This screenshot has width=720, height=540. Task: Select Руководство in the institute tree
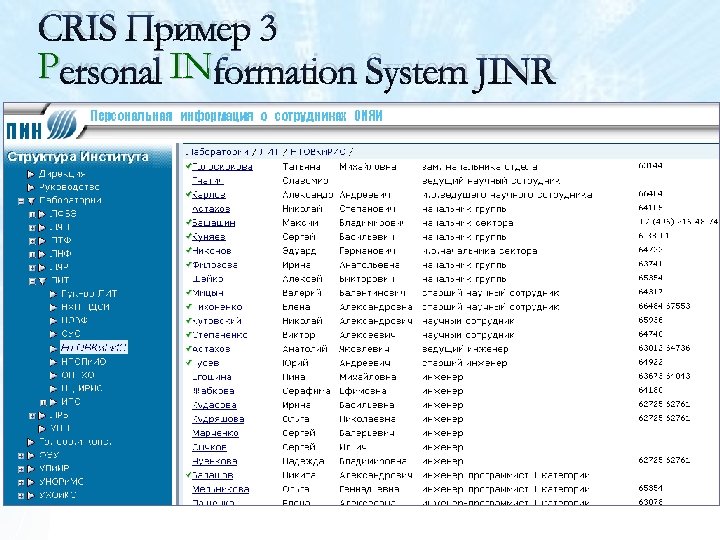(69, 187)
